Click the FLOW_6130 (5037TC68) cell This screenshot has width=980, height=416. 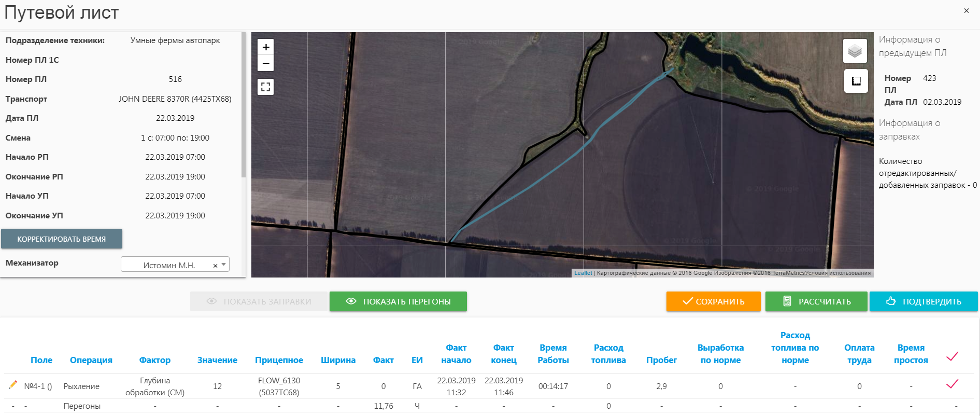tap(279, 386)
